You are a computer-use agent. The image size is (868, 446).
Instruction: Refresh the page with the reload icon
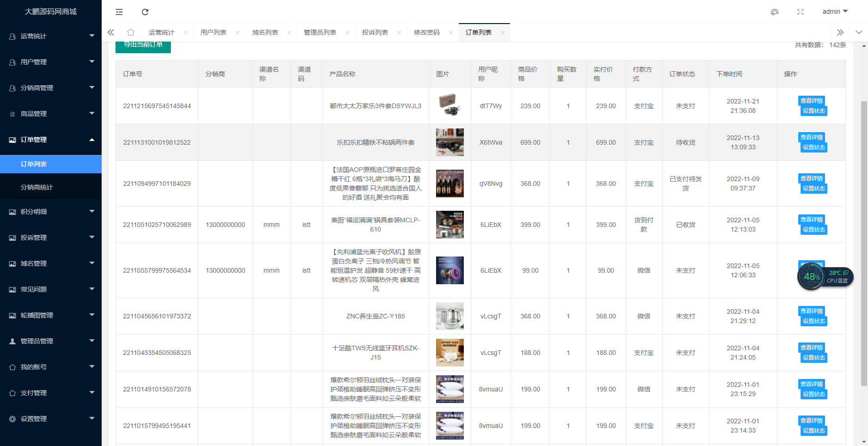(x=145, y=12)
